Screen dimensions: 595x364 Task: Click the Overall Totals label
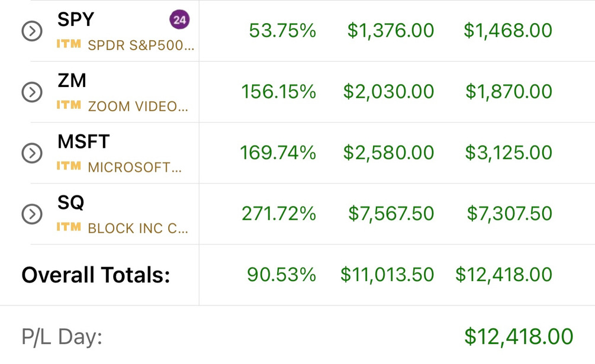(95, 275)
